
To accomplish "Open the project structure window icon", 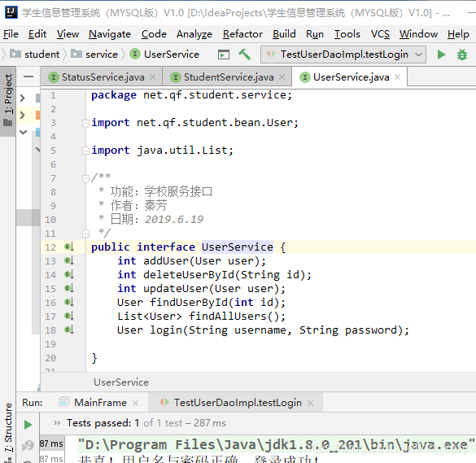I will click(x=224, y=55).
